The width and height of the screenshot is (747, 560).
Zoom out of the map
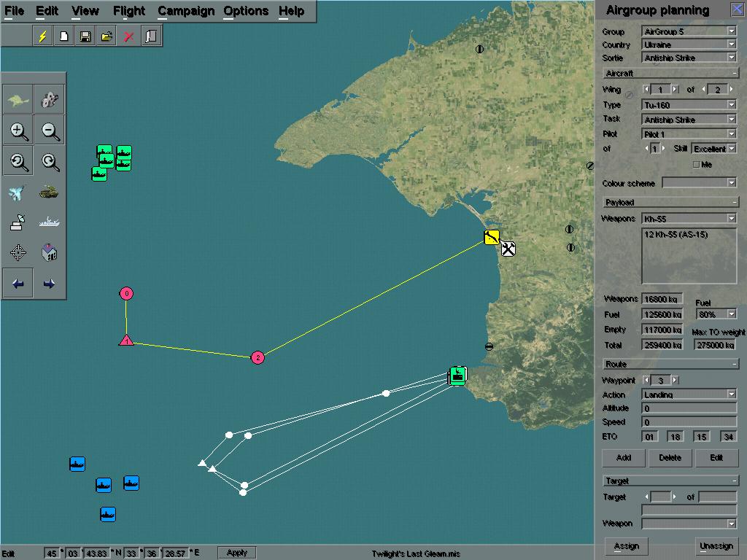(49, 131)
